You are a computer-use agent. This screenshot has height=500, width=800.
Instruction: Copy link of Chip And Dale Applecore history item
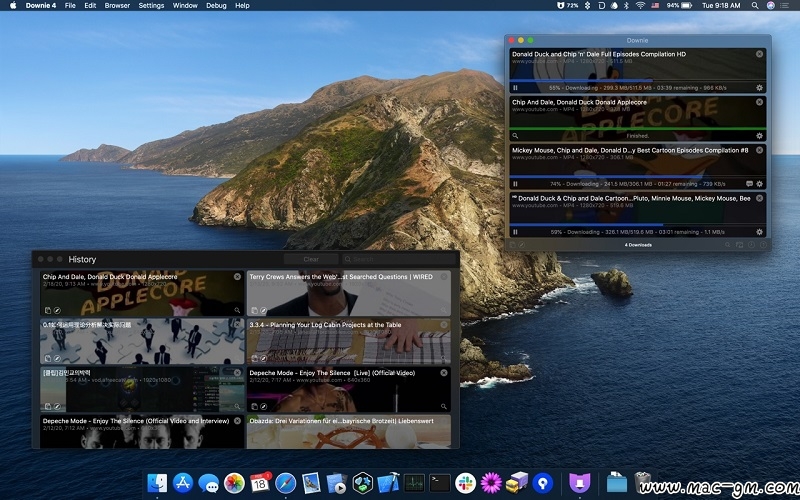[47, 310]
